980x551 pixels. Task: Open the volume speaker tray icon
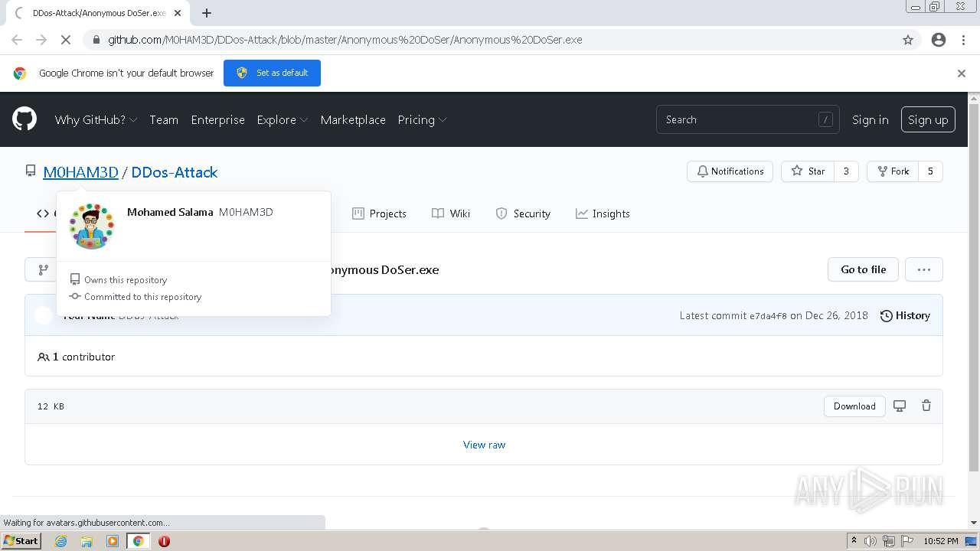[871, 541]
